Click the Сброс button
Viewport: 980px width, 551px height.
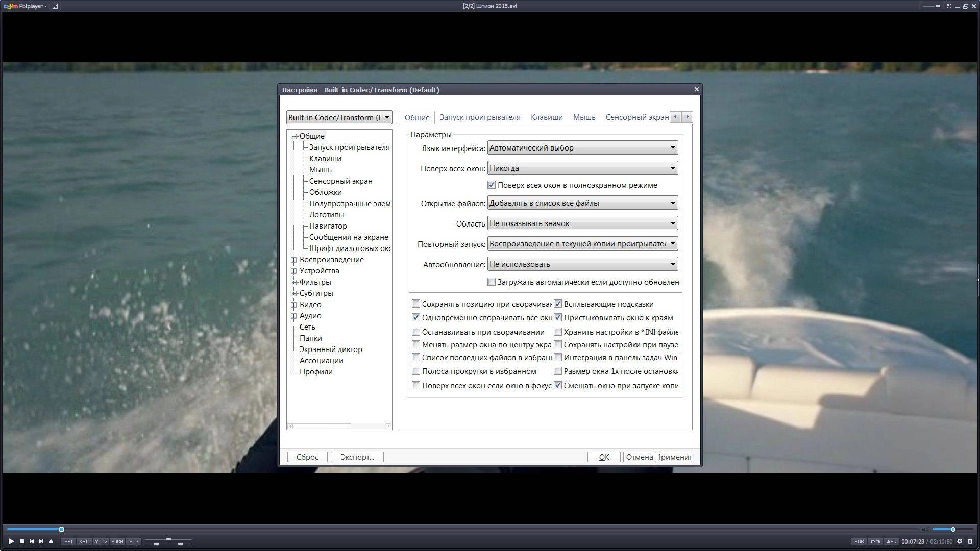307,457
